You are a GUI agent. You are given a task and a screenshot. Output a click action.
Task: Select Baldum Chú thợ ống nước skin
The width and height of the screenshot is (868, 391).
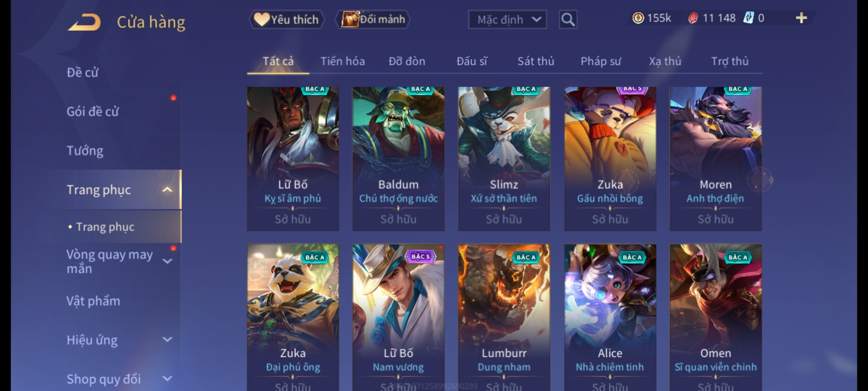(398, 159)
